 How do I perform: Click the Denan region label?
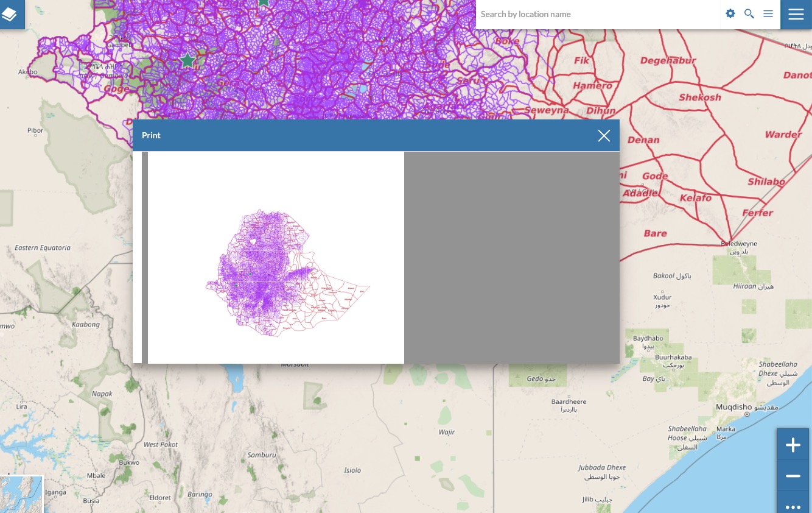pyautogui.click(x=643, y=140)
